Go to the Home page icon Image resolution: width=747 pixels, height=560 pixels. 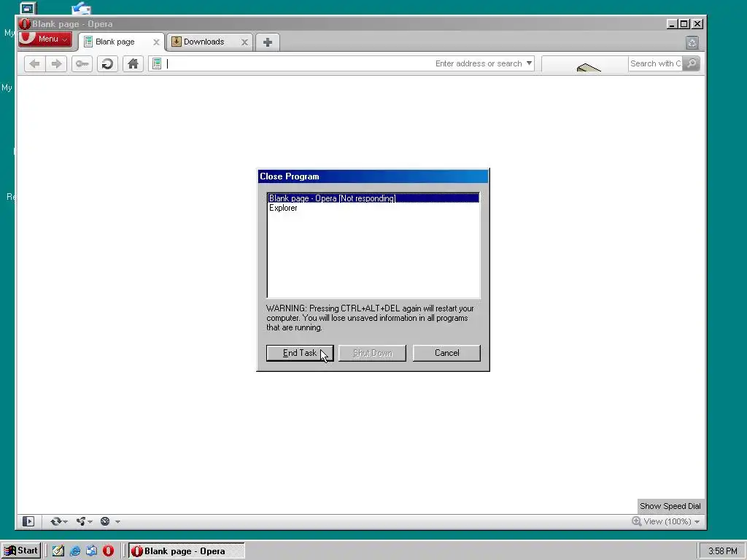point(133,64)
